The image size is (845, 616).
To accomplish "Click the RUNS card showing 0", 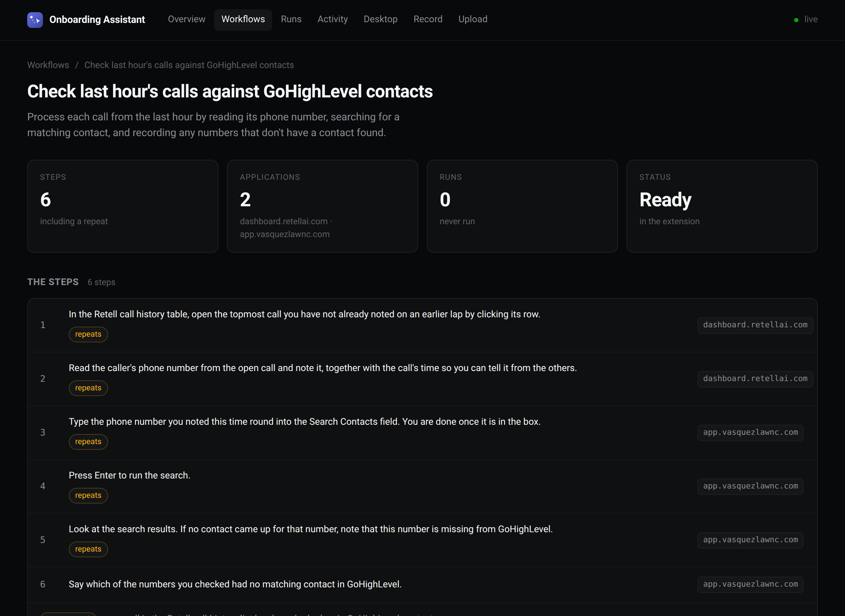I will click(522, 206).
